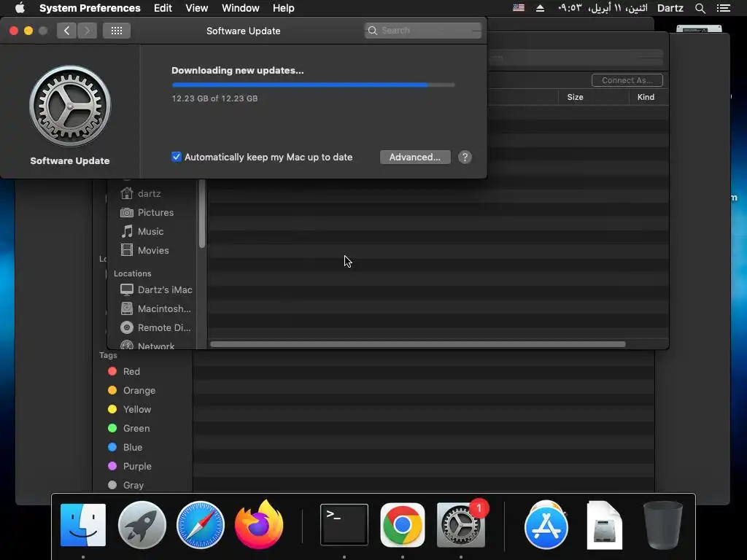
Task: Go forward in System Preferences
Action: point(87,31)
